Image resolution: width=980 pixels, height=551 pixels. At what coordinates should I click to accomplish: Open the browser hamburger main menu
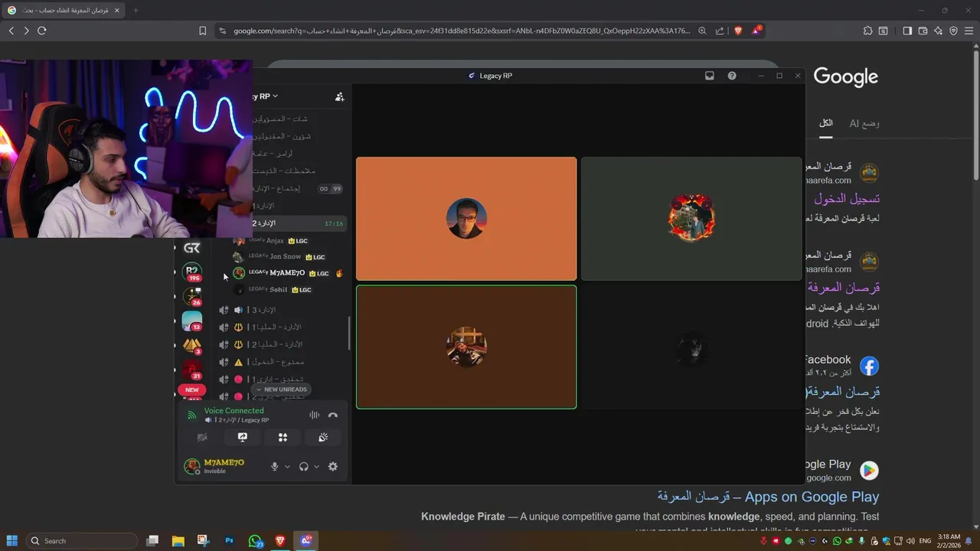pos(969,31)
